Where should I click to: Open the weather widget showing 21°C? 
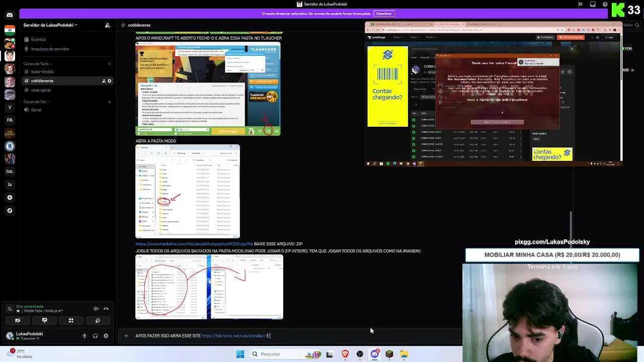pyautogui.click(x=20, y=354)
